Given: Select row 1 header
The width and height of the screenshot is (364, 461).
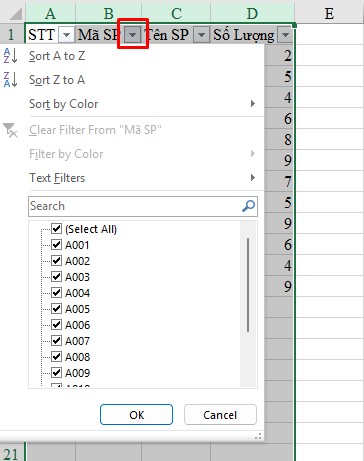Looking at the screenshot, I should pos(12,35).
